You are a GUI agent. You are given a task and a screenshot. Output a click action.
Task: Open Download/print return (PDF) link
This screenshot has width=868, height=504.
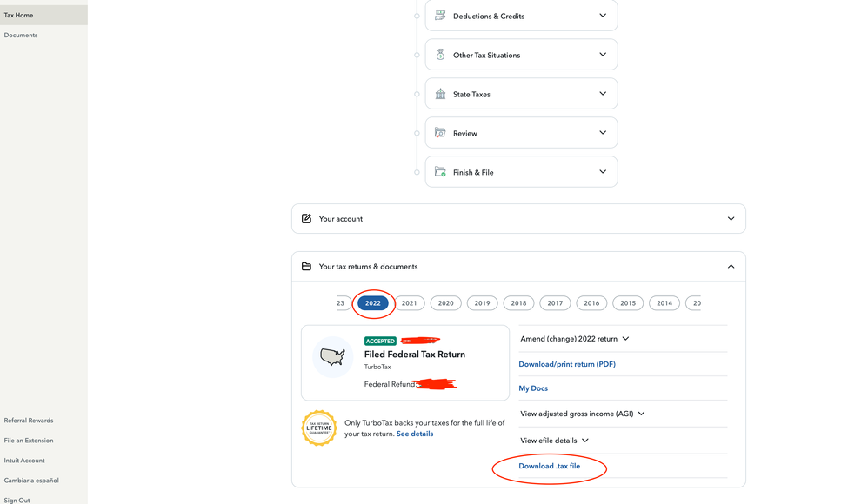click(567, 364)
